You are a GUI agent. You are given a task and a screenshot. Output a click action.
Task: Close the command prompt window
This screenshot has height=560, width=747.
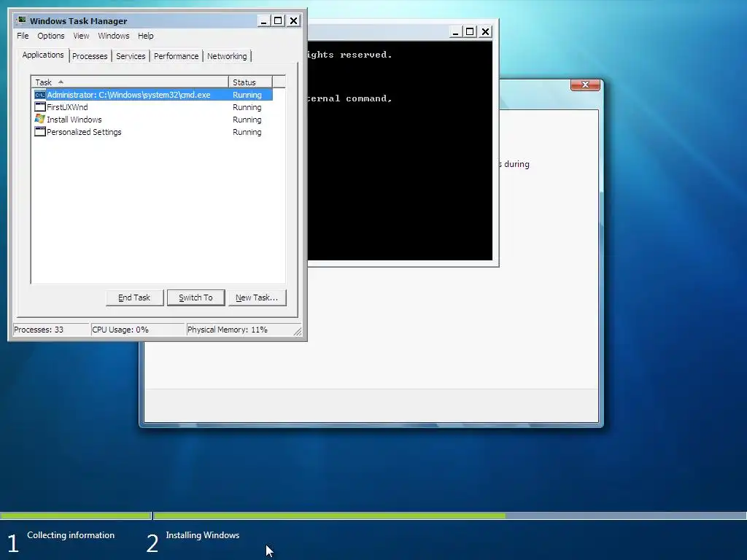[485, 32]
